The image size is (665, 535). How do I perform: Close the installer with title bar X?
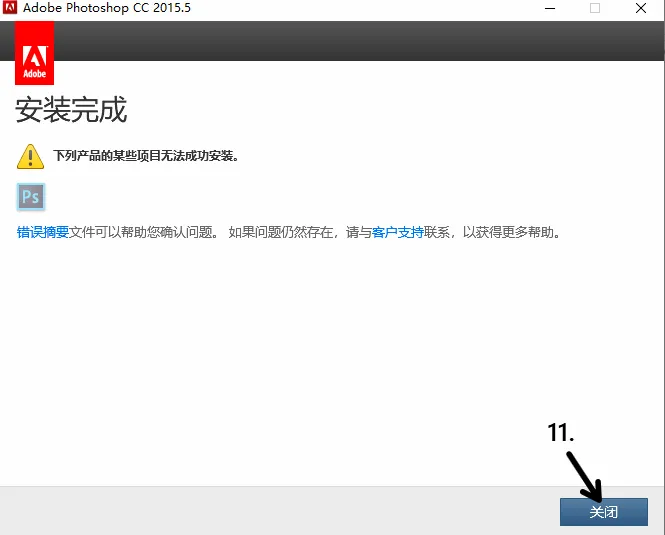click(641, 8)
